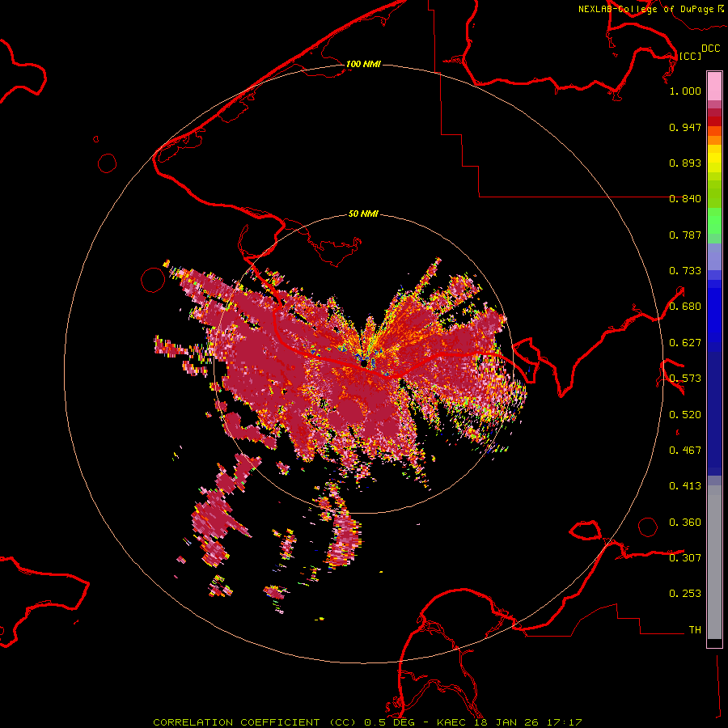This screenshot has width=728, height=728.
Task: Click the 0.467 scale value
Action: click(x=685, y=451)
